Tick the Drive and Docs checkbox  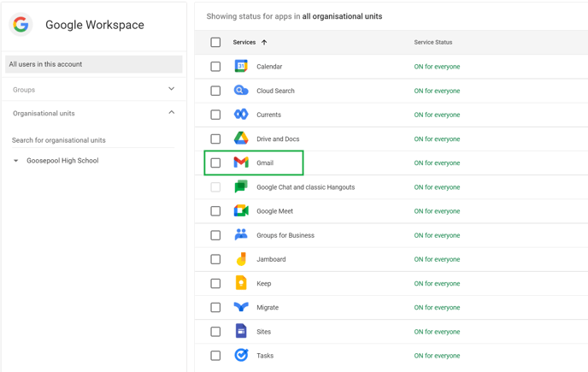click(215, 139)
